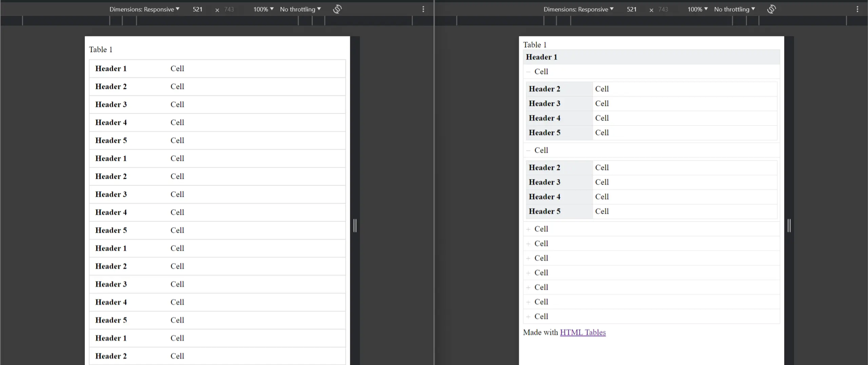
Task: Collapse the first expanded Cell row minus icon
Action: 528,72
